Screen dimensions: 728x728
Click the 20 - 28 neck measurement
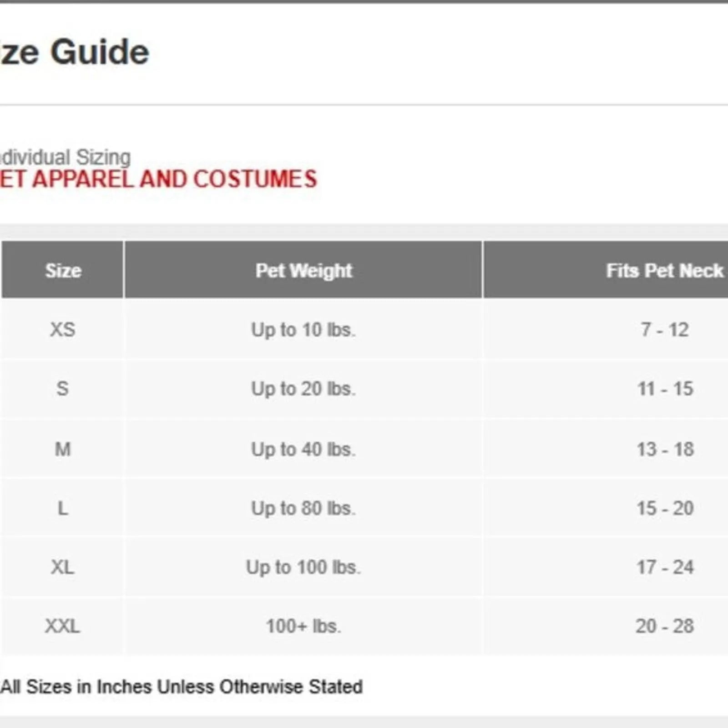tap(665, 627)
